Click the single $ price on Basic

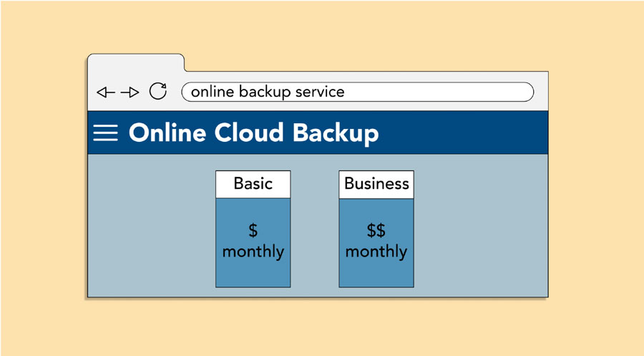253,231
